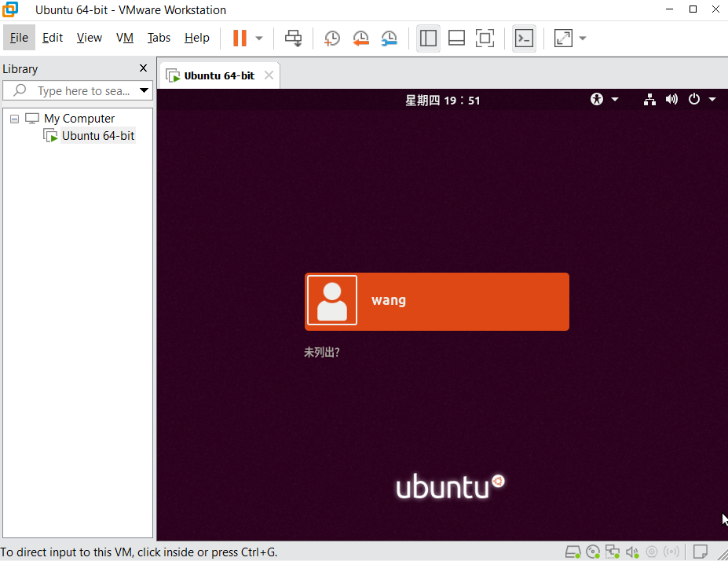
Task: Click the CD/DVD drive status icon
Action: (x=592, y=552)
